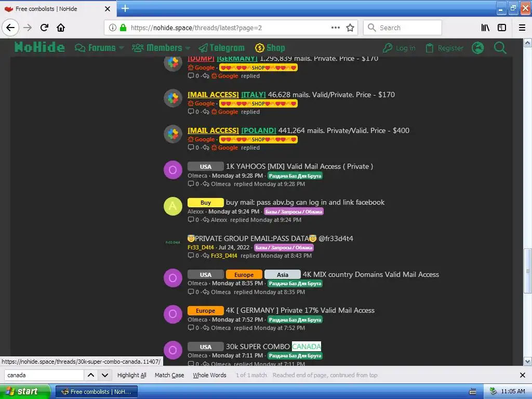
Task: Open the Library bookmarks icon
Action: tap(485, 28)
